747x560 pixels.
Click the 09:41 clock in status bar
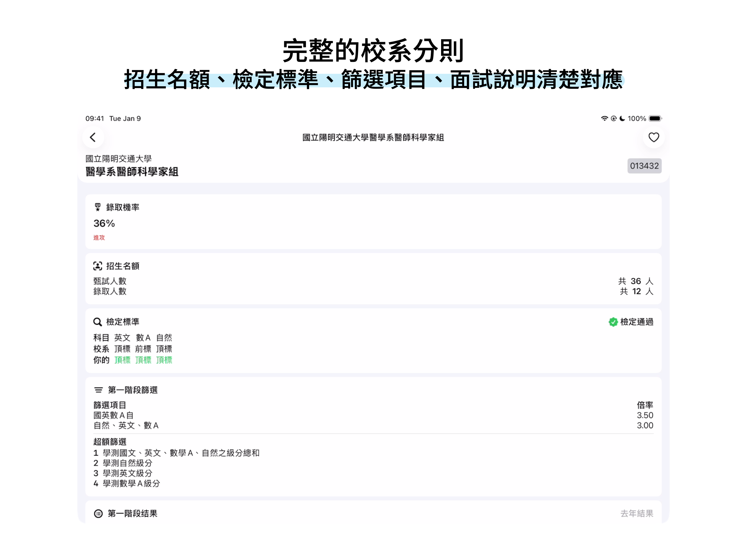coord(94,119)
